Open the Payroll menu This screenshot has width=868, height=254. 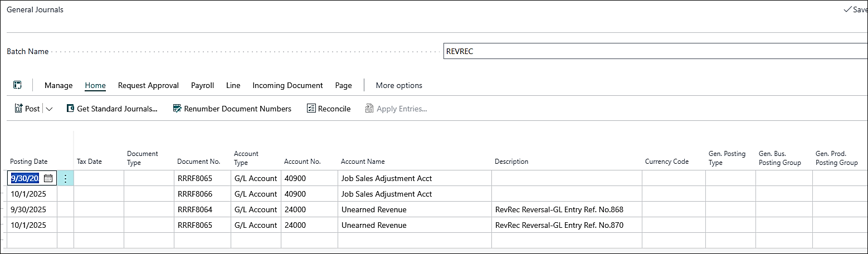202,85
